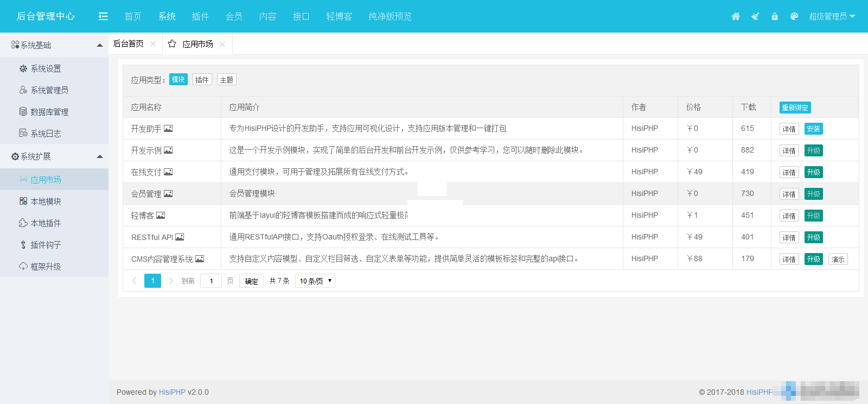Open the 10 条/页 page size dropdown
Screen dimensions: 868x404
(315, 281)
